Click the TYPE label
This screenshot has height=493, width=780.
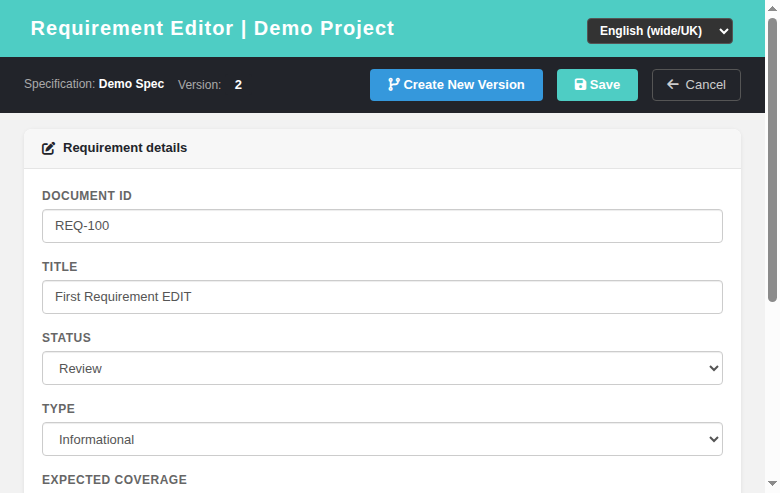pos(59,409)
